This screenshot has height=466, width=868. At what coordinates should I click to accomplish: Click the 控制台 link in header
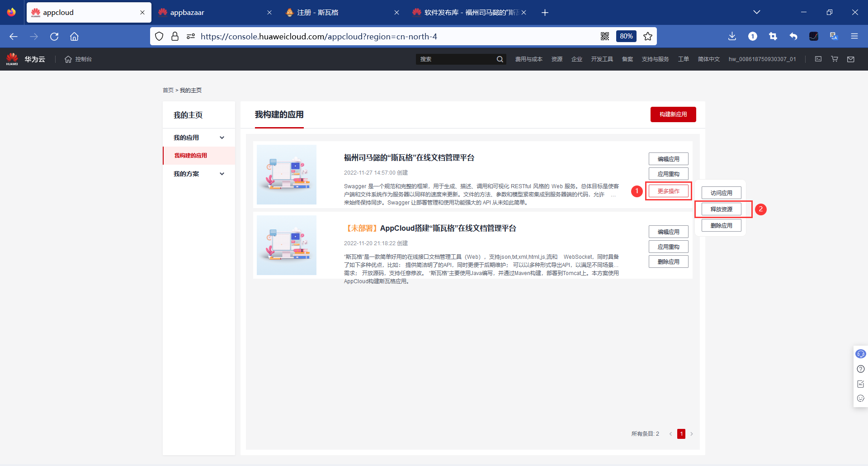point(83,59)
